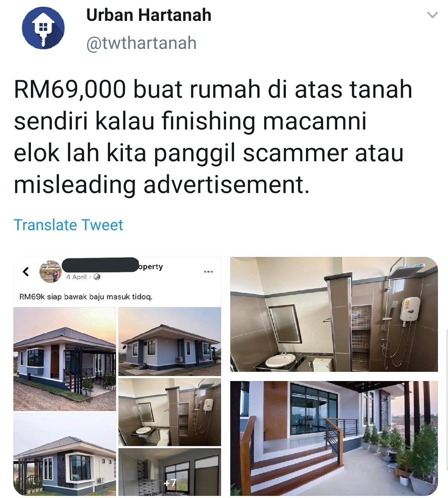Click the 4 April post date
The width and height of the screenshot is (448, 498).
pyautogui.click(x=76, y=277)
